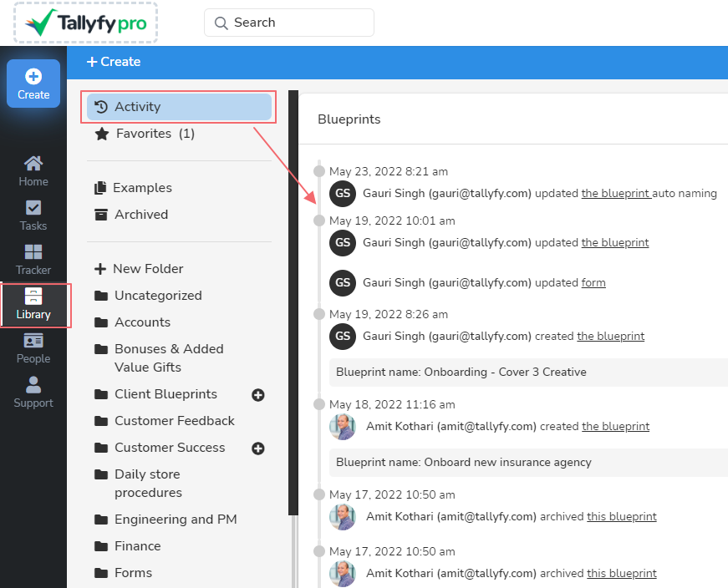Open Favorites (1)
The width and height of the screenshot is (728, 588).
[155, 134]
